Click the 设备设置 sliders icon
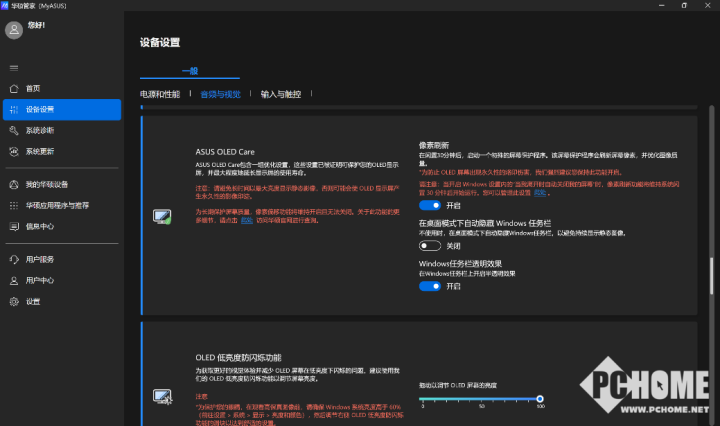 14,110
